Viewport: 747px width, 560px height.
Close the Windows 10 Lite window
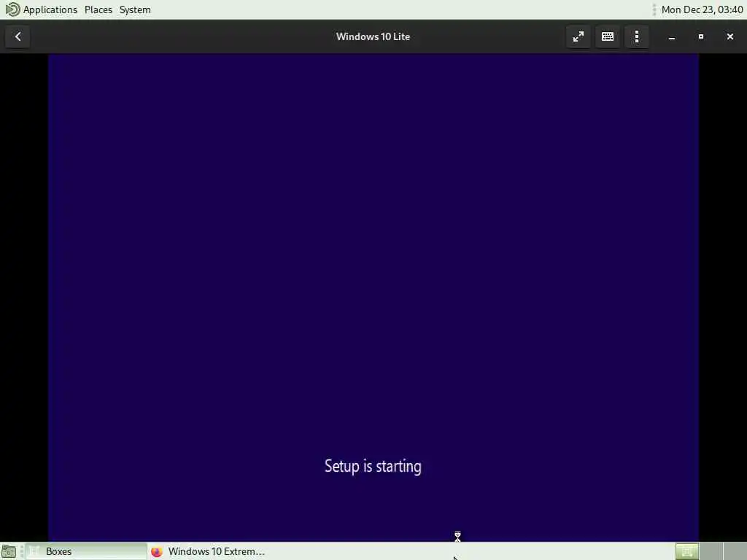click(729, 36)
